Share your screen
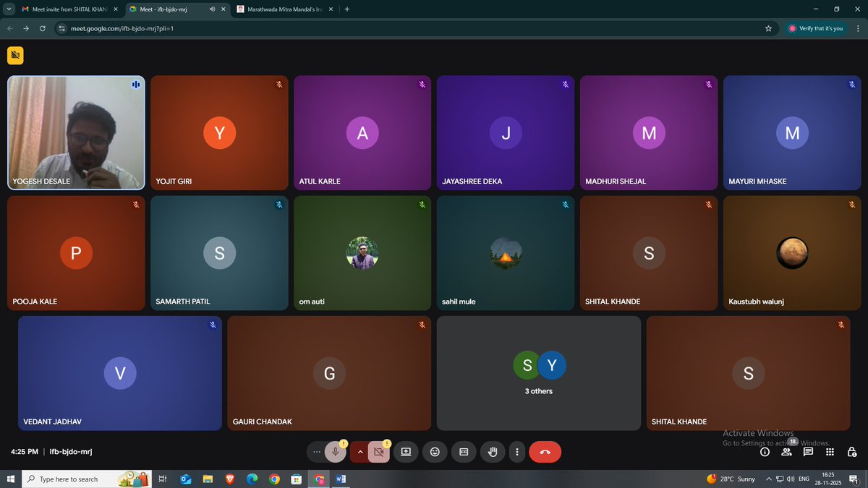Image resolution: width=868 pixels, height=488 pixels. point(406,452)
